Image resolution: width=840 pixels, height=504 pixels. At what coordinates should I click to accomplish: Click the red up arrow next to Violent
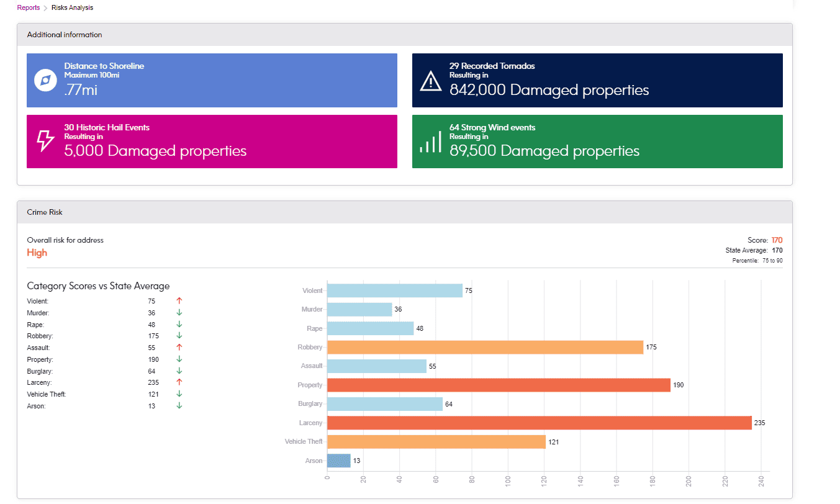pyautogui.click(x=179, y=301)
